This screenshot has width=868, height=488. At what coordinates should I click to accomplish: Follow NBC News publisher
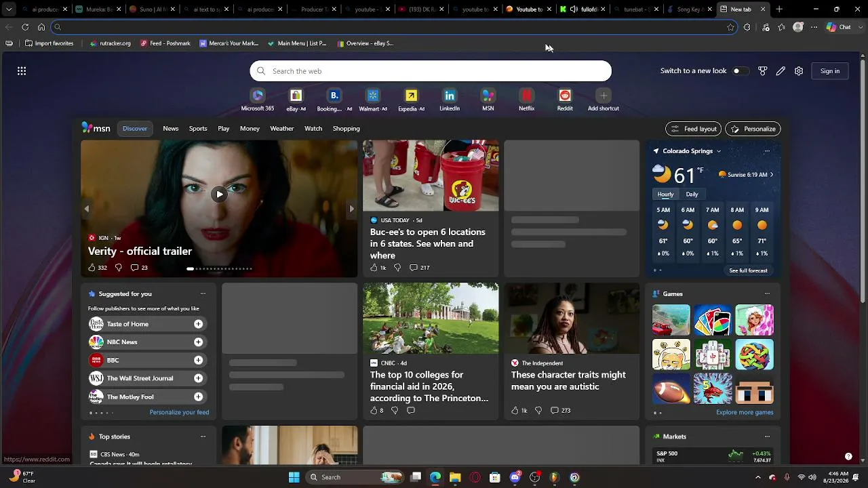click(199, 342)
